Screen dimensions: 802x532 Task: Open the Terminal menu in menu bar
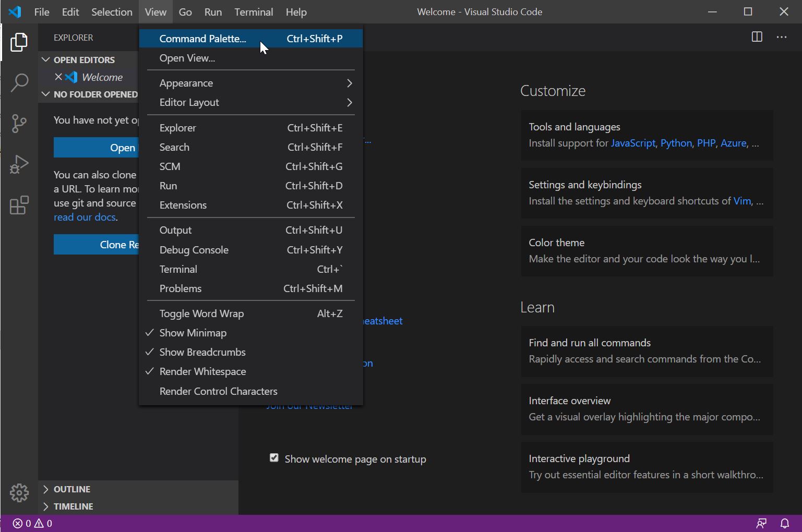click(x=254, y=12)
